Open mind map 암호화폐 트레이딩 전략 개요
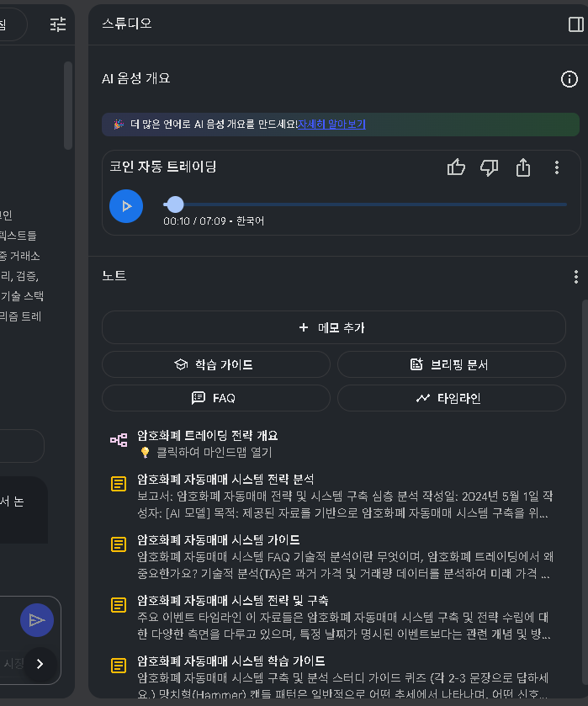 click(x=208, y=435)
